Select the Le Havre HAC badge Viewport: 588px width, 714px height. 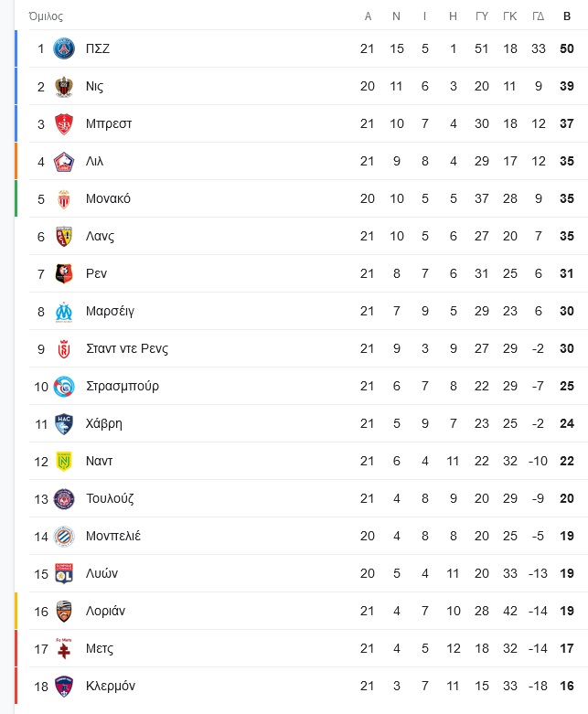[x=64, y=424]
